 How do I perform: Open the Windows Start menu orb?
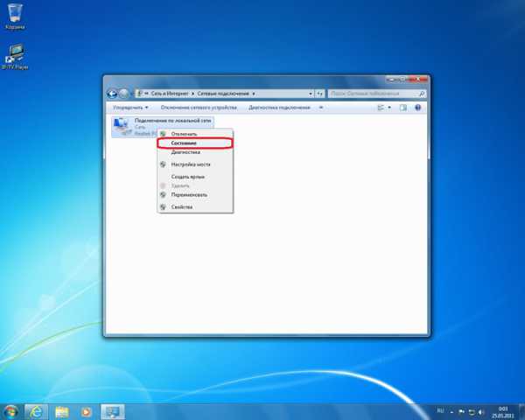click(x=11, y=409)
